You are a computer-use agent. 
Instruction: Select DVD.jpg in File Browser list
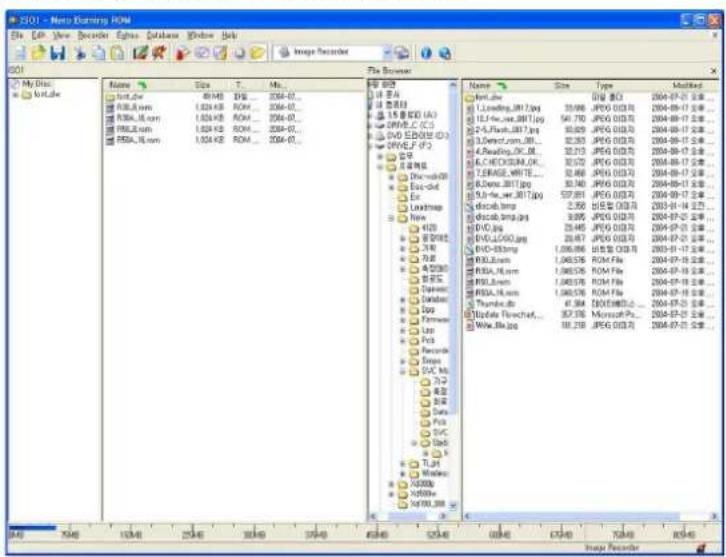(x=485, y=228)
